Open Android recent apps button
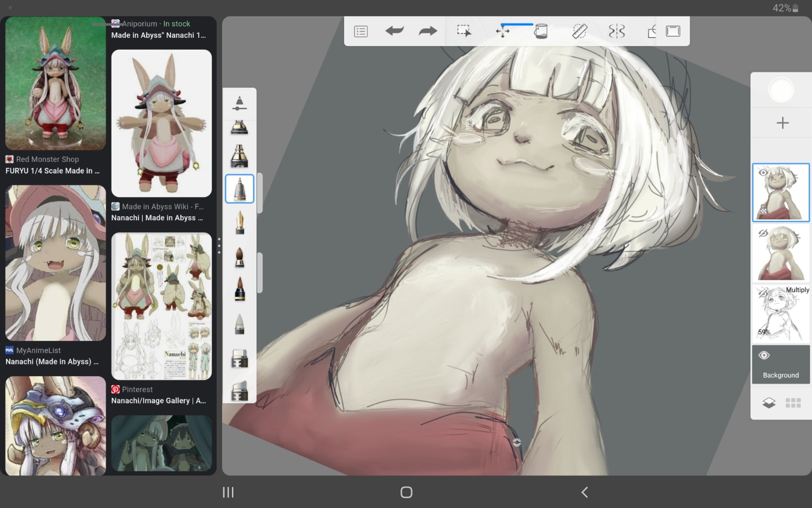The image size is (812, 508). click(228, 492)
